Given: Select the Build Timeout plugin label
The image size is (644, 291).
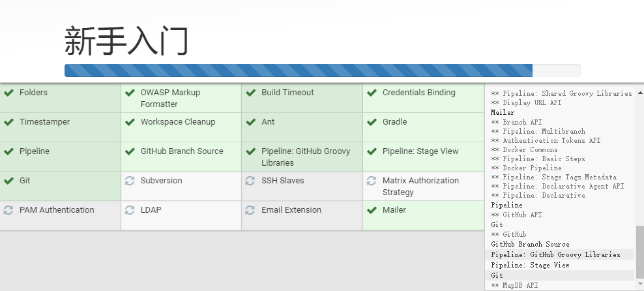Looking at the screenshot, I should coord(287,93).
